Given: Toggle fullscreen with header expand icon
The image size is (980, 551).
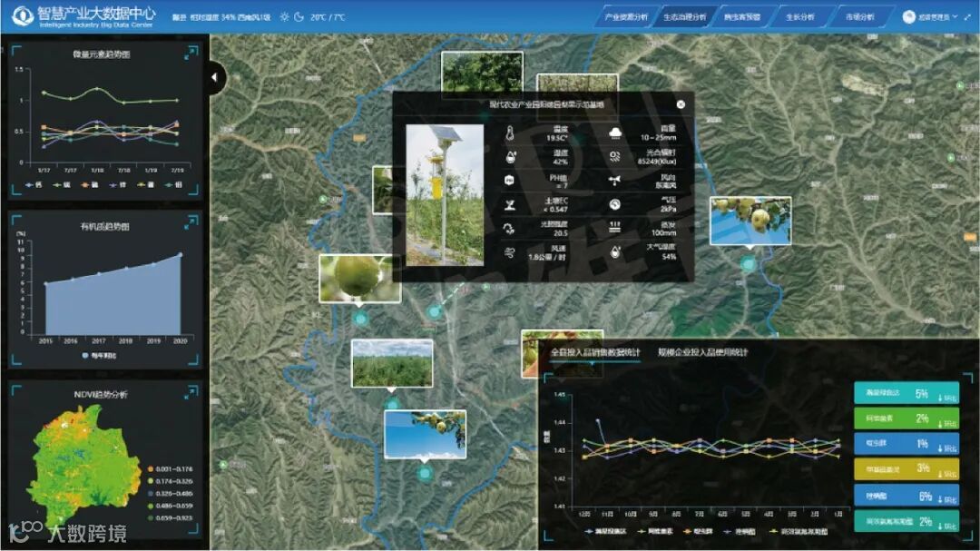Looking at the screenshot, I should pyautogui.click(x=967, y=17).
